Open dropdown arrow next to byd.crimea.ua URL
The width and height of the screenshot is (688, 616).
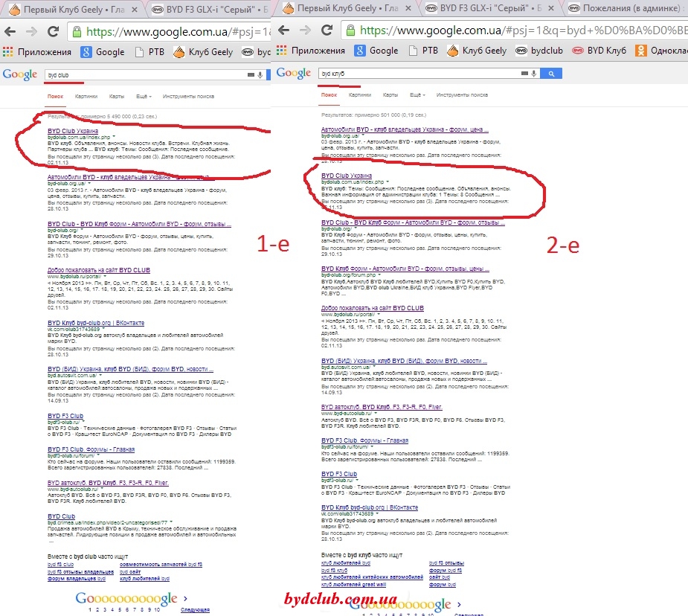pyautogui.click(x=171, y=522)
